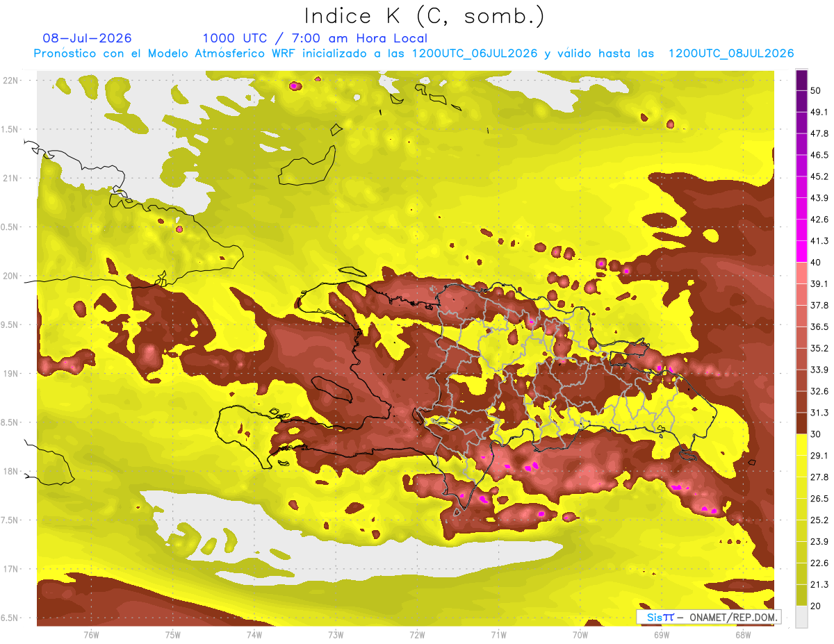Select the '08-Jul-2026' date text

click(x=87, y=38)
